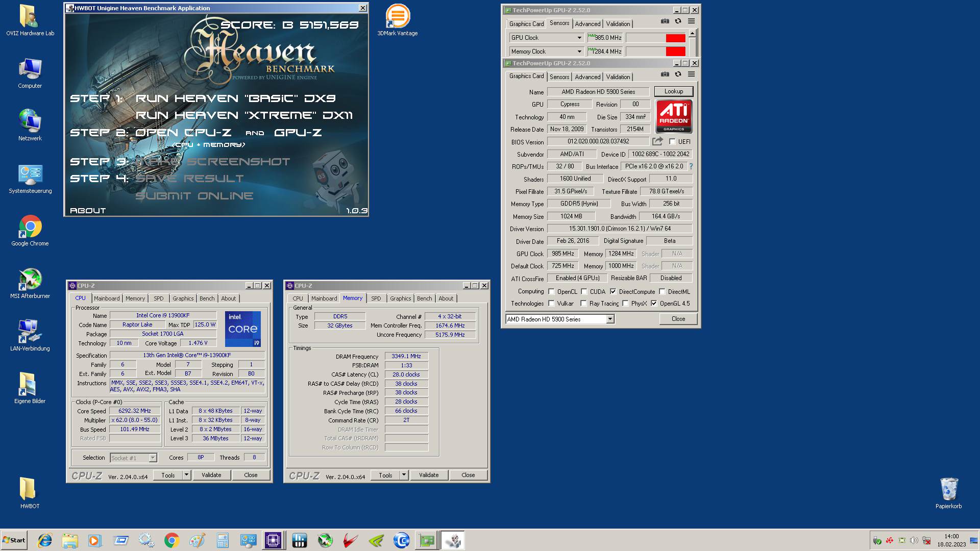980x551 pixels.
Task: Switch to SPD tab in left CPU-Z window
Action: point(159,298)
